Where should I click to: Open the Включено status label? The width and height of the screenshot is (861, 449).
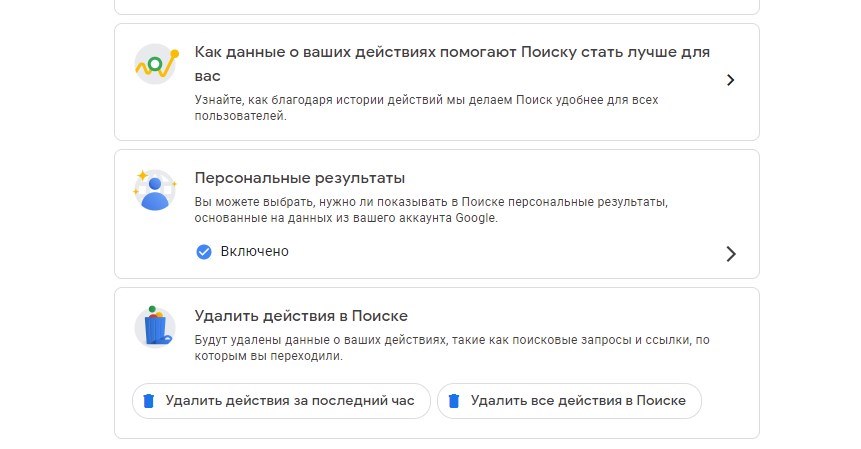(x=255, y=251)
